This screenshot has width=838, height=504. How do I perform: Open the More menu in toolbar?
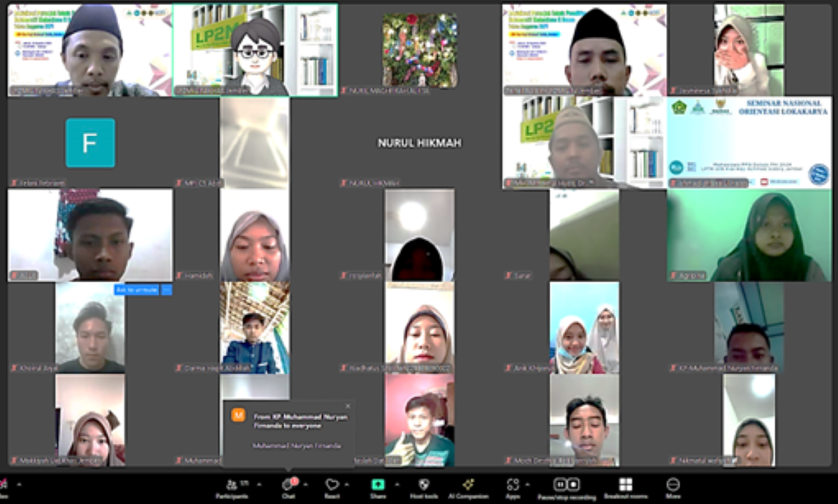[673, 484]
